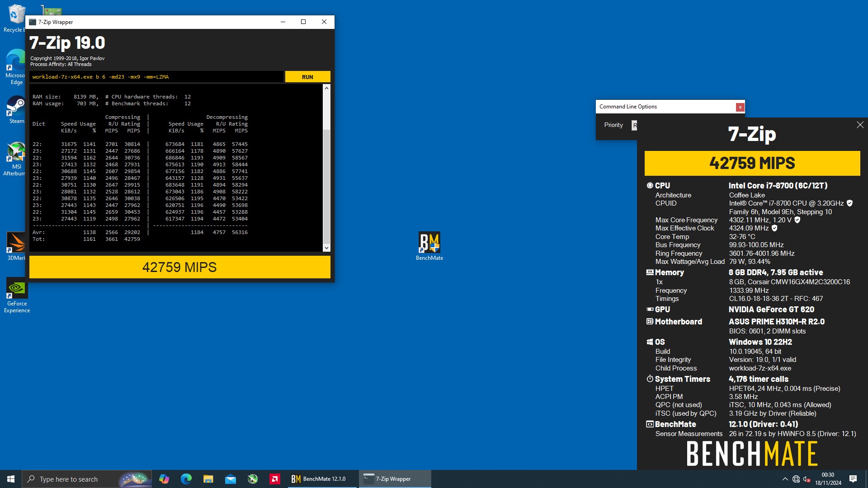Switch to BenchMate 12.1.0 taskbar window
The width and height of the screenshot is (868, 488).
pos(323,479)
